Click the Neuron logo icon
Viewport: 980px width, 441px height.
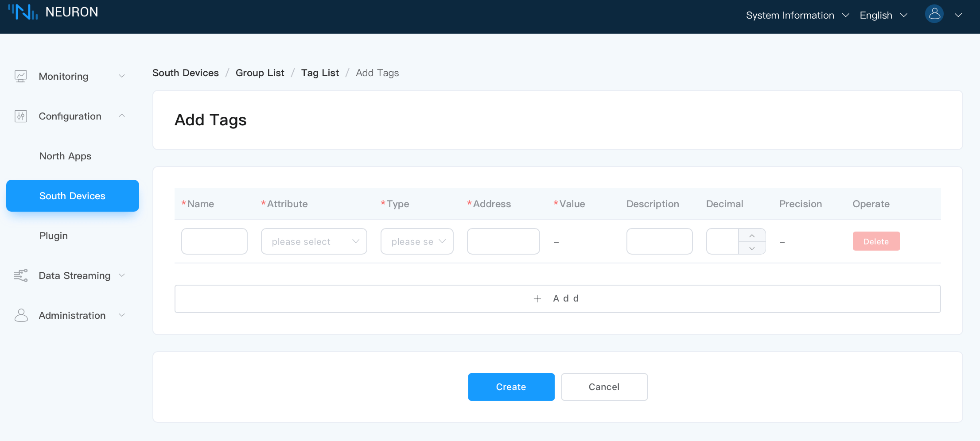(23, 12)
